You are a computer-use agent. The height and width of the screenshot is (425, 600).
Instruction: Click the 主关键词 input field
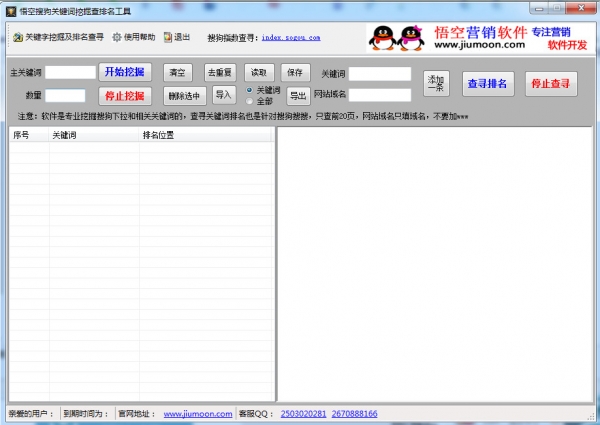point(70,72)
